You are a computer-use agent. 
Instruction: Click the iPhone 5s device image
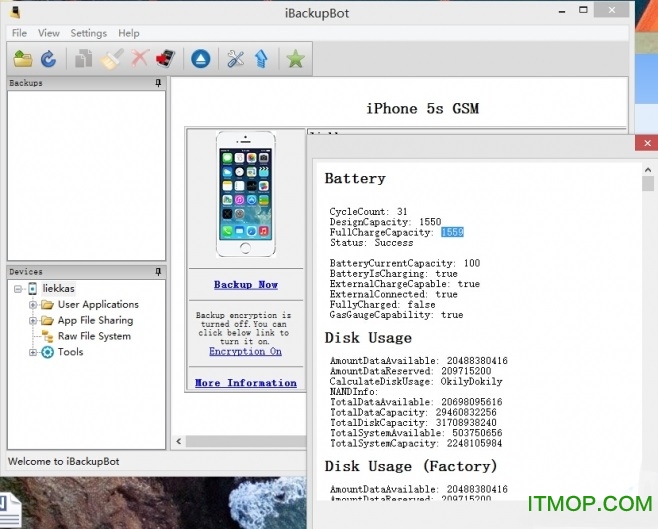point(245,194)
